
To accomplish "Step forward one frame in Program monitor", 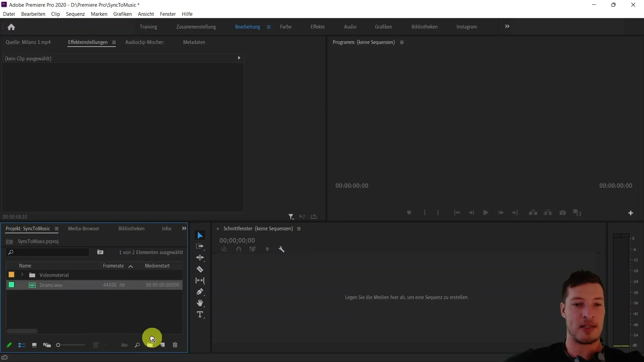I will coord(501,213).
